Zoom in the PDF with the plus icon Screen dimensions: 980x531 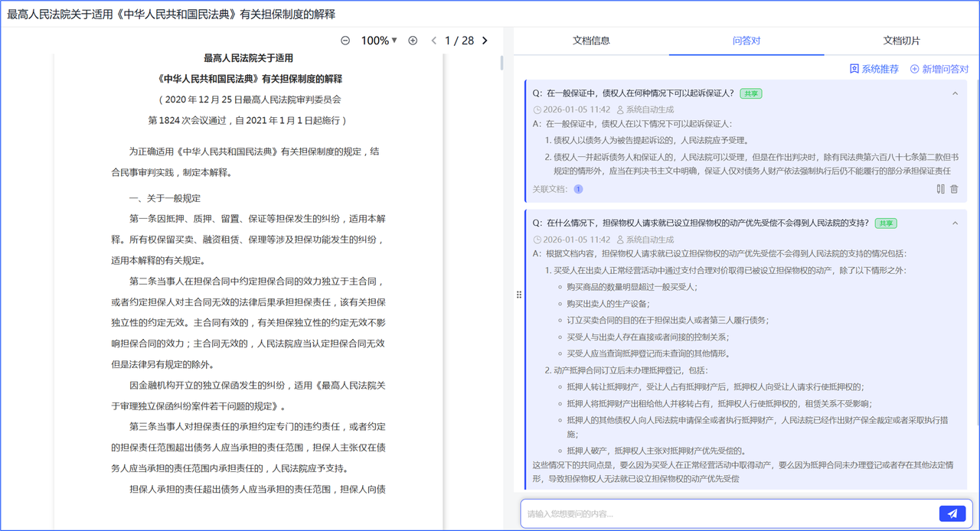click(x=413, y=40)
